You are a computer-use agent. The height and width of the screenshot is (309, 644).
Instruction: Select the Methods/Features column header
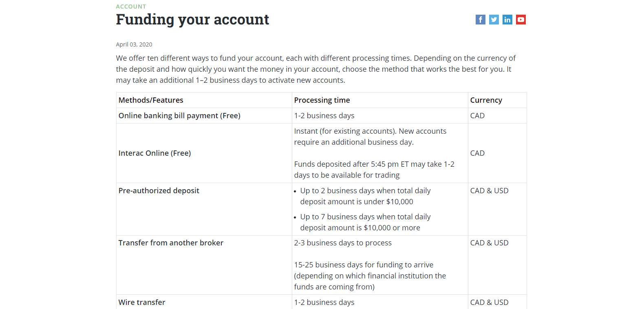pos(150,100)
